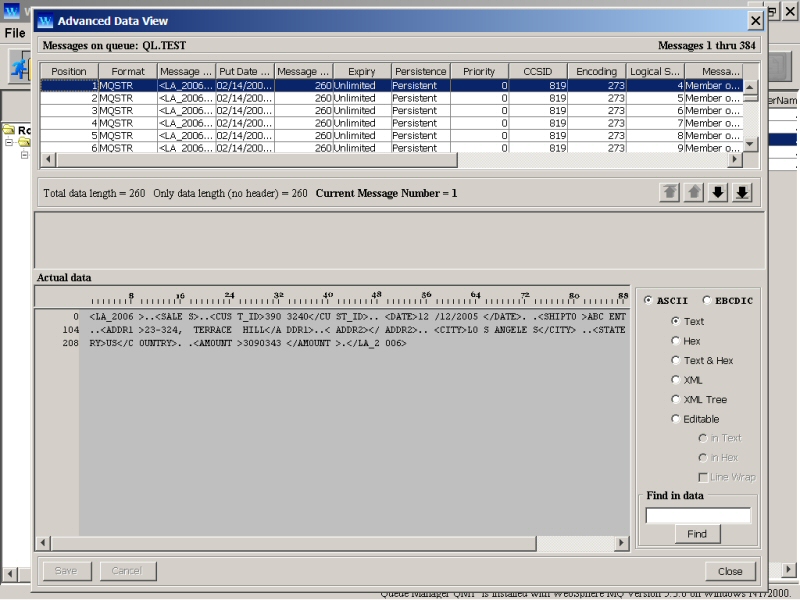Screen dimensions: 800x600
Task: Collapse the top tree node in main window
Action: pyautogui.click(x=9, y=142)
